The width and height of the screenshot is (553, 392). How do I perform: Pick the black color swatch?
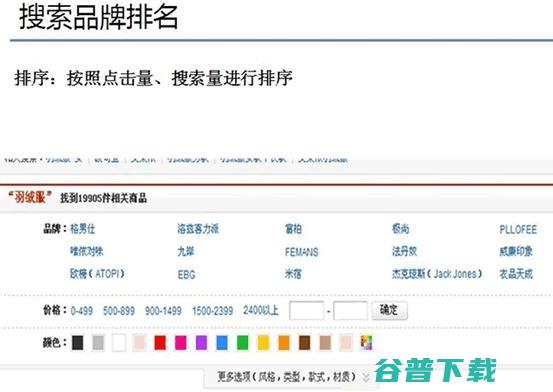[78, 343]
